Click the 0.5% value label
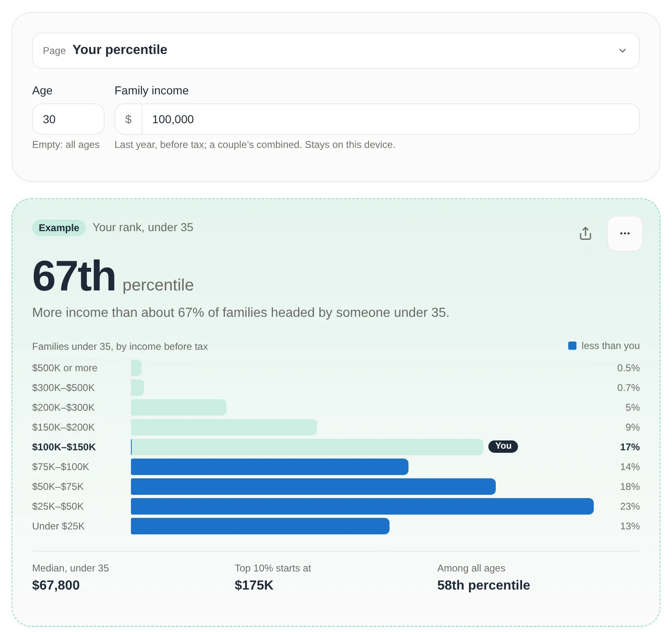 (628, 368)
